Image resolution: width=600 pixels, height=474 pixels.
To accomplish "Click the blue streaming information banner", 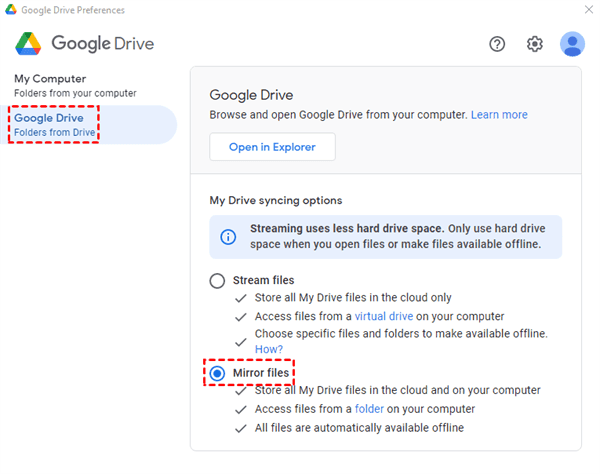I will tap(385, 237).
